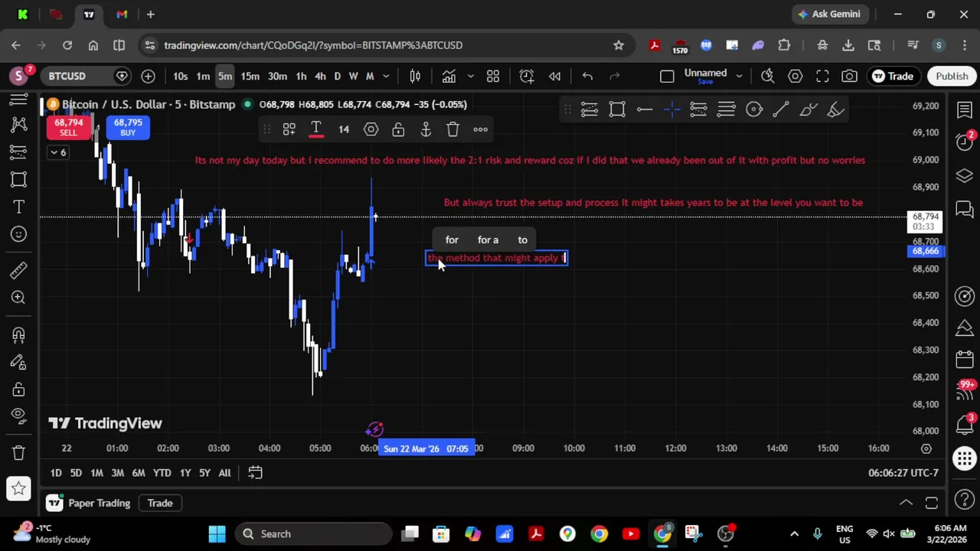
Task: Select the rectangle favorite drawing tool
Action: 617,110
